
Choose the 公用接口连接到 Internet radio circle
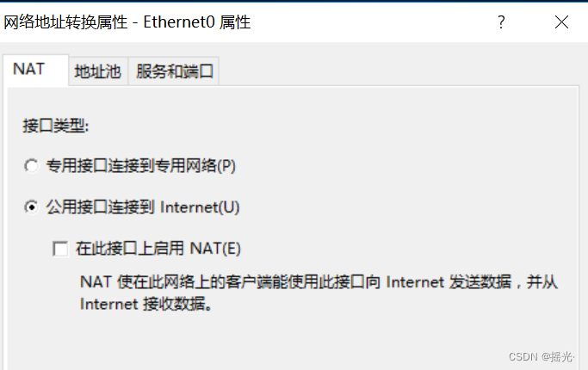[x=31, y=207]
